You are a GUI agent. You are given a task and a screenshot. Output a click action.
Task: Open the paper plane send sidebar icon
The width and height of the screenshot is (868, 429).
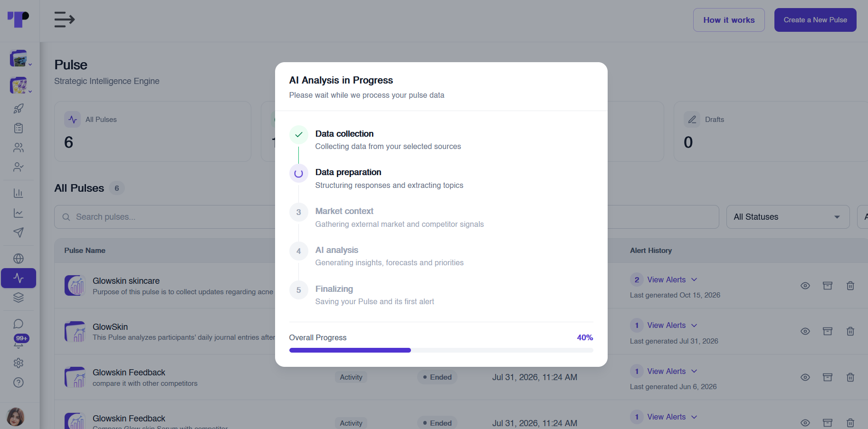click(x=19, y=233)
